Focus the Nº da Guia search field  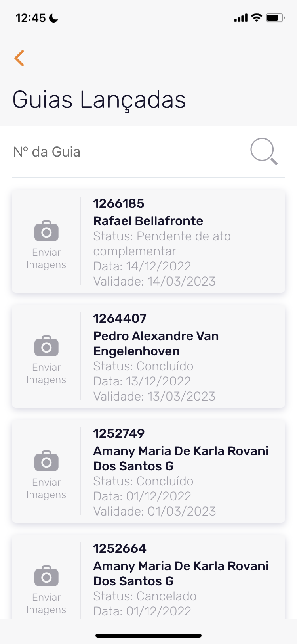(x=127, y=152)
